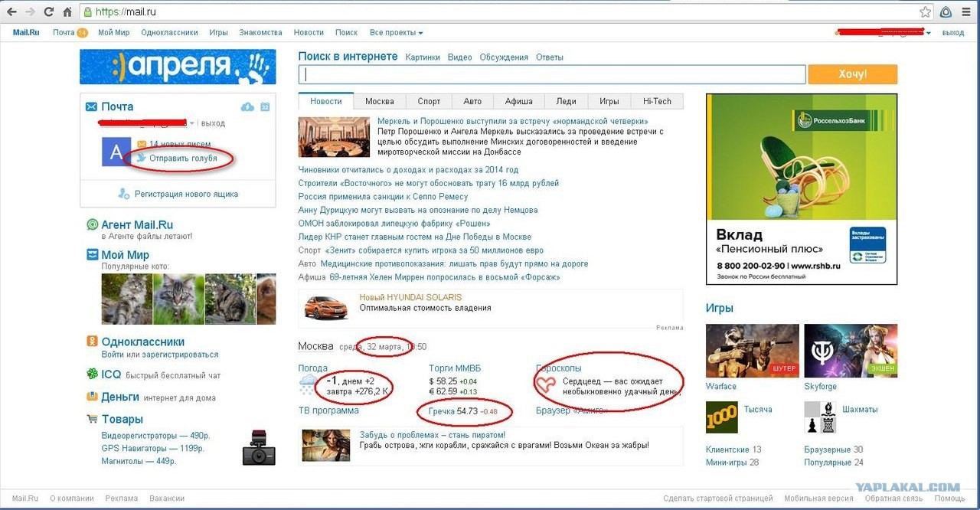Open the first fluffy cat photo thumbnail
The image size is (980, 510).
[126, 299]
